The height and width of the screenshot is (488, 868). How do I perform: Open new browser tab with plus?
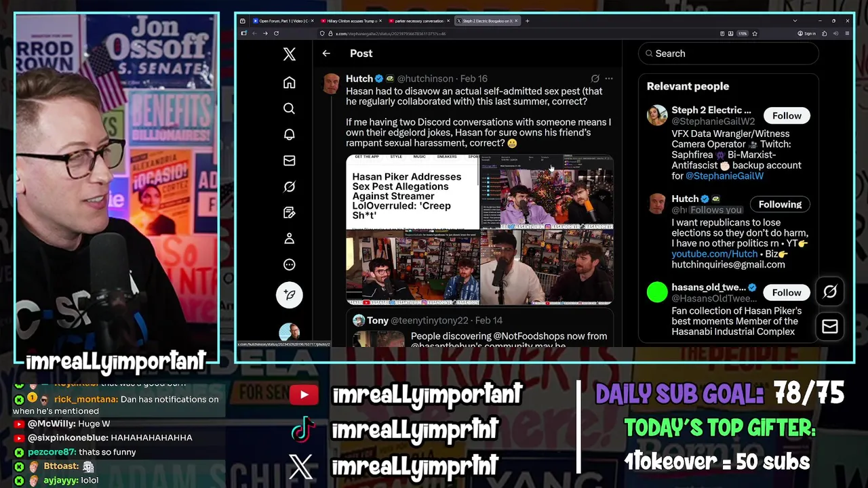click(528, 21)
